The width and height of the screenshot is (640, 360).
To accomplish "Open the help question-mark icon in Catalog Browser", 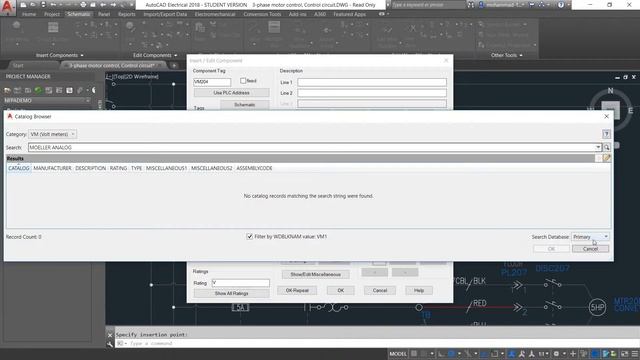I will tap(606, 134).
